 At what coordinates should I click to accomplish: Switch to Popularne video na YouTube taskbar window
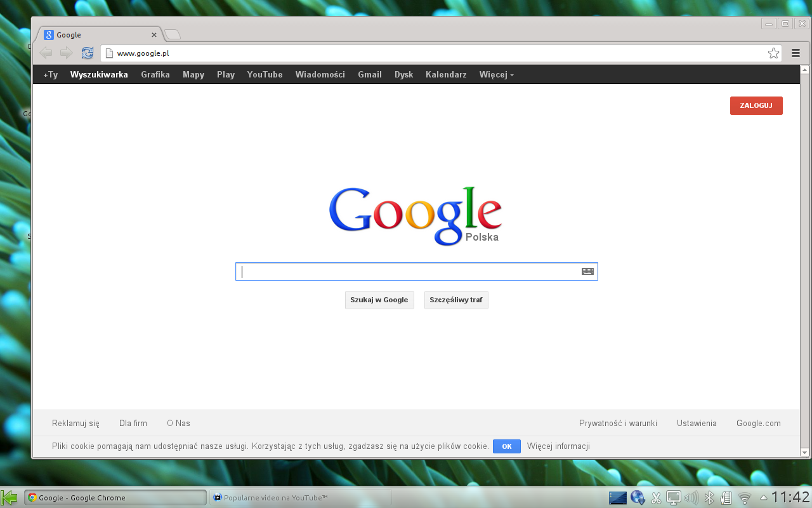pos(301,497)
